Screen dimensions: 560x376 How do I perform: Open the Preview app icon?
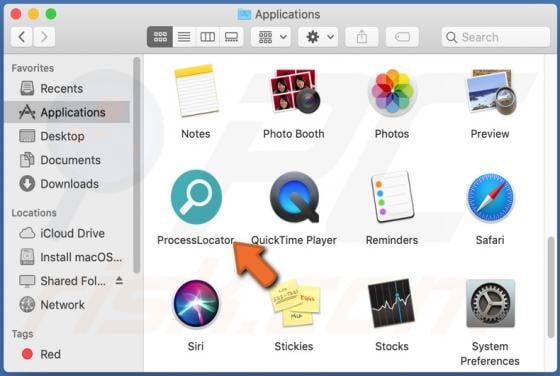(x=490, y=91)
